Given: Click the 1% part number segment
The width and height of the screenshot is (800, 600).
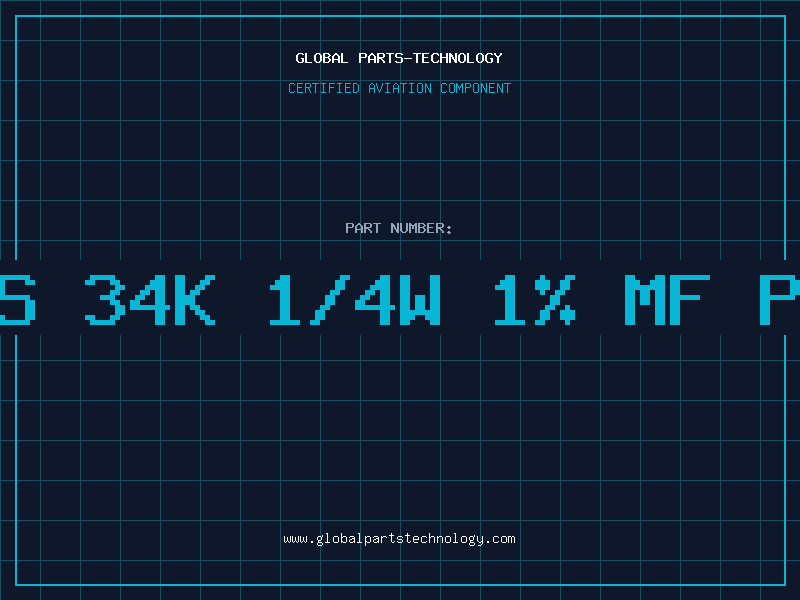Looking at the screenshot, I should point(535,300).
